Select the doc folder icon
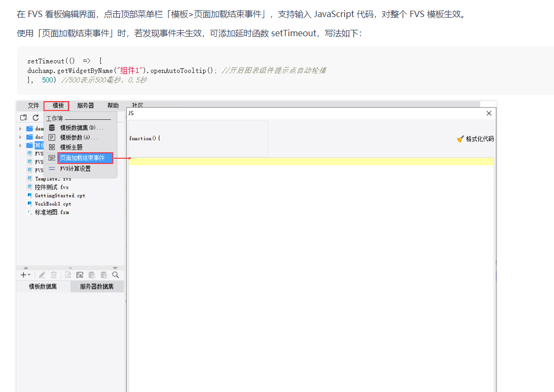554x392 pixels. pyautogui.click(x=30, y=137)
